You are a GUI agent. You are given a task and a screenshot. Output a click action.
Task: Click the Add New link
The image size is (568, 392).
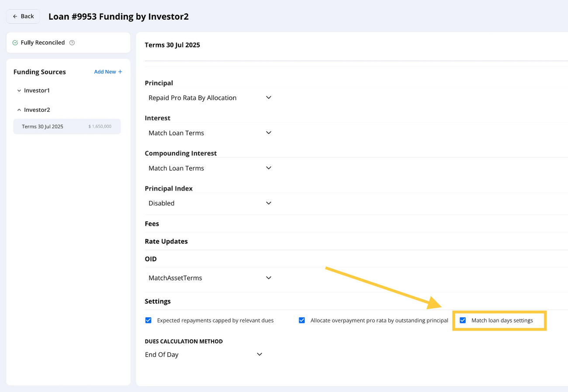(105, 71)
